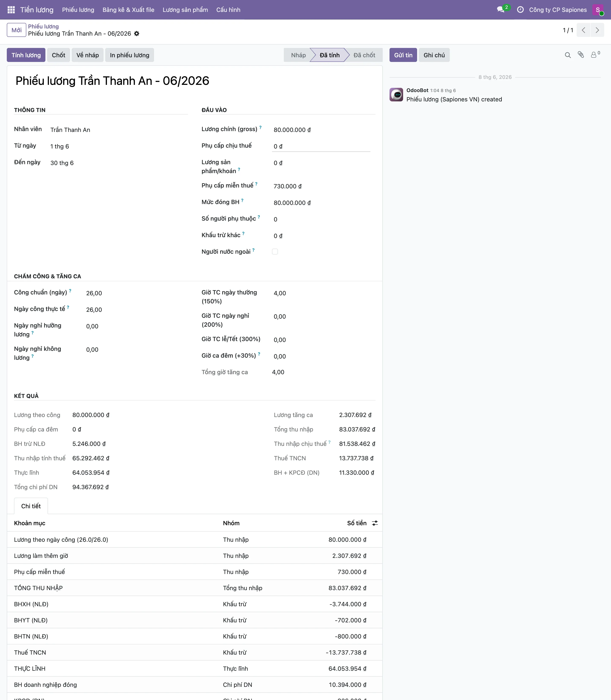Select the Chi tiết tab
This screenshot has height=700, width=611.
coord(31,506)
